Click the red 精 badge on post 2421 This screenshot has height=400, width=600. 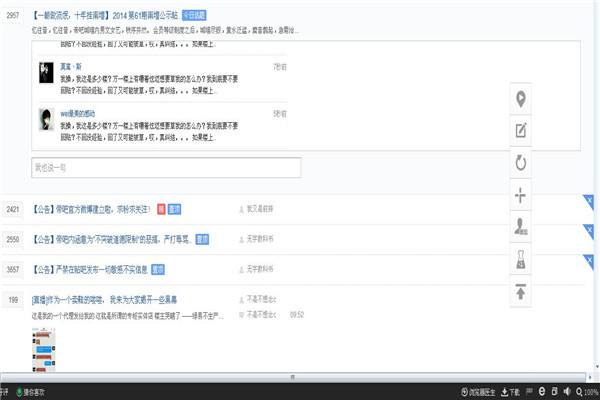coord(161,209)
